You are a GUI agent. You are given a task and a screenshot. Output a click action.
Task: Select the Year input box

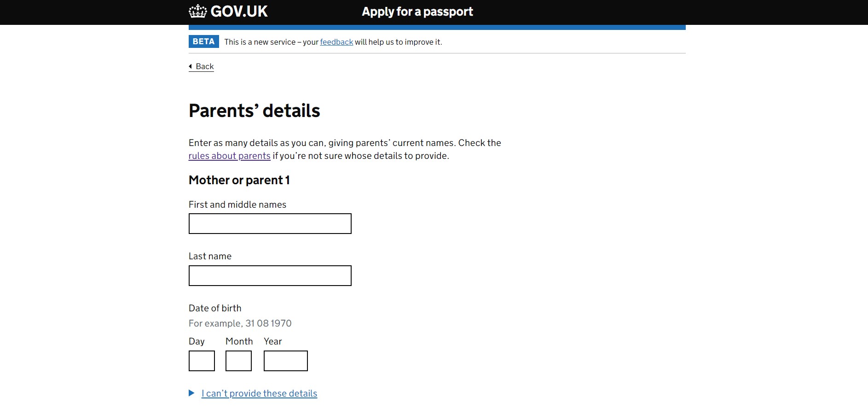(x=285, y=361)
